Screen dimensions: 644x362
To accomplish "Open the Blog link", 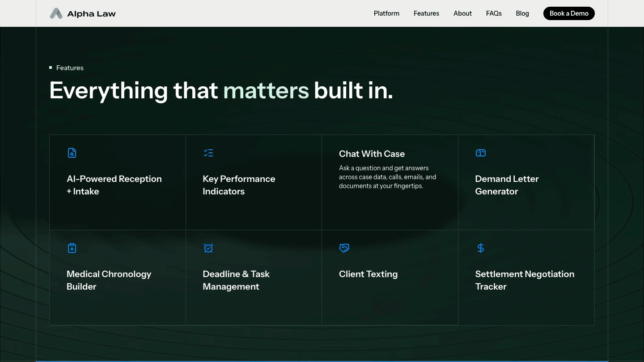I will click(x=522, y=13).
